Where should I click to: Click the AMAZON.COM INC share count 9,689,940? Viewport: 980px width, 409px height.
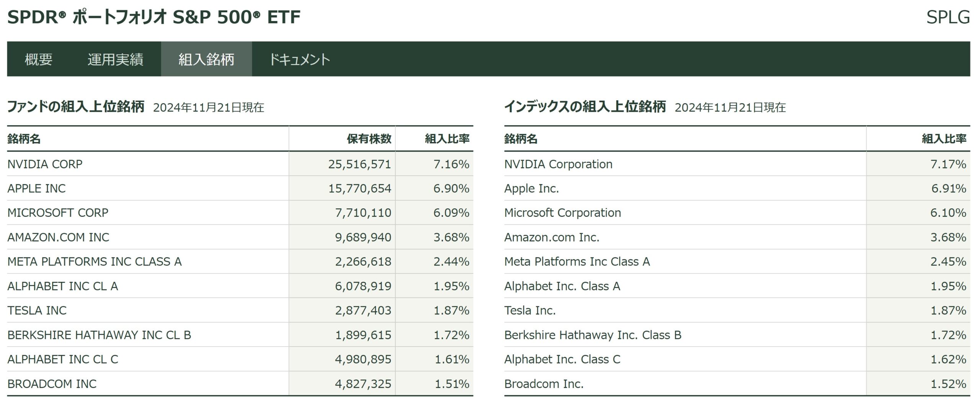[363, 237]
